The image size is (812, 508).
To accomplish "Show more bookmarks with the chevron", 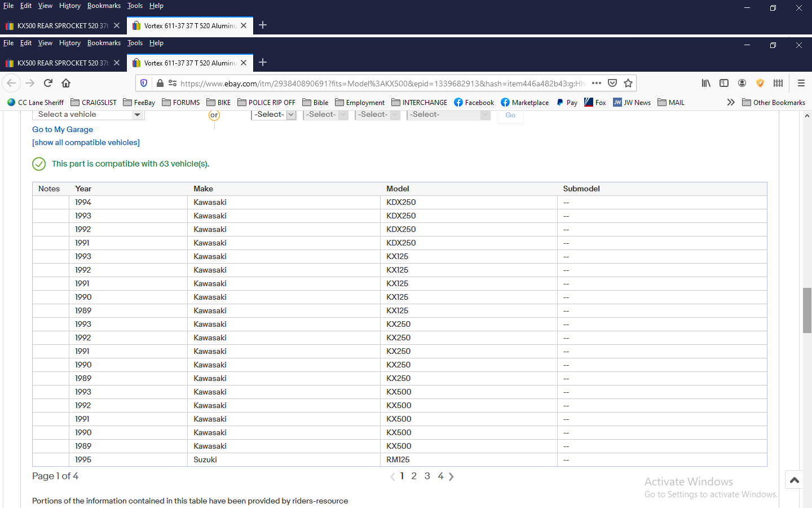I will (x=731, y=102).
